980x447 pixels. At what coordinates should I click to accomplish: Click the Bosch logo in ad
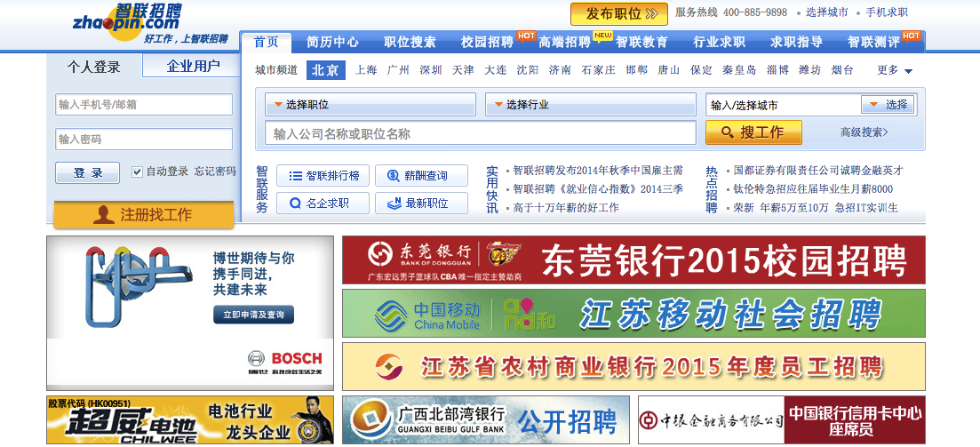point(285,359)
